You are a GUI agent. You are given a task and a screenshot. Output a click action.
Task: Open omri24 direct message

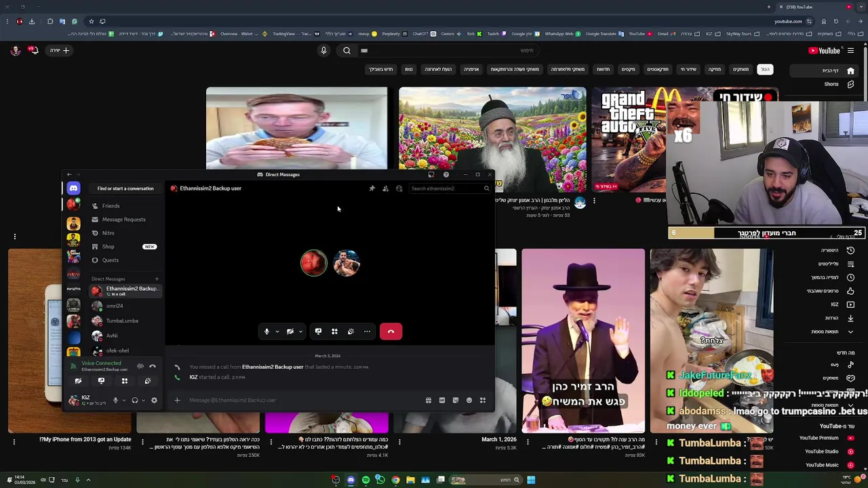(x=126, y=306)
